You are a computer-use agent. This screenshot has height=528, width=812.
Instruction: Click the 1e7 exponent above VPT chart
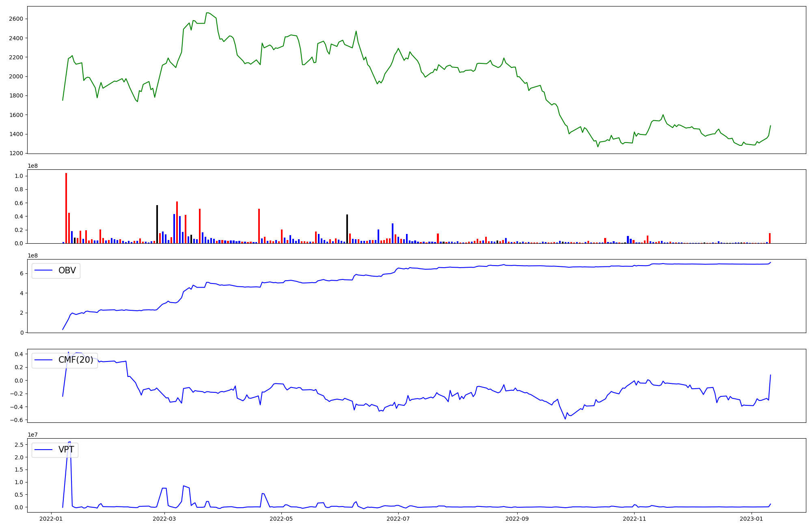click(32, 435)
